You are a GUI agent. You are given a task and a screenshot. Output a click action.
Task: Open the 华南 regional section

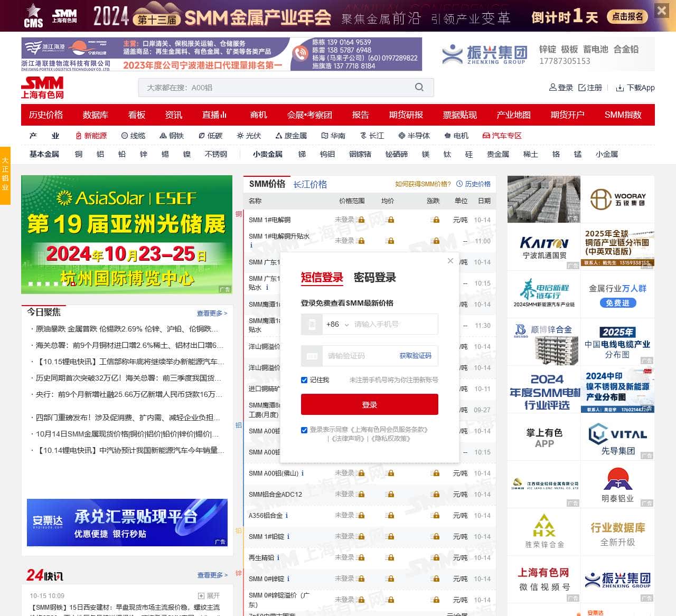[x=333, y=136]
